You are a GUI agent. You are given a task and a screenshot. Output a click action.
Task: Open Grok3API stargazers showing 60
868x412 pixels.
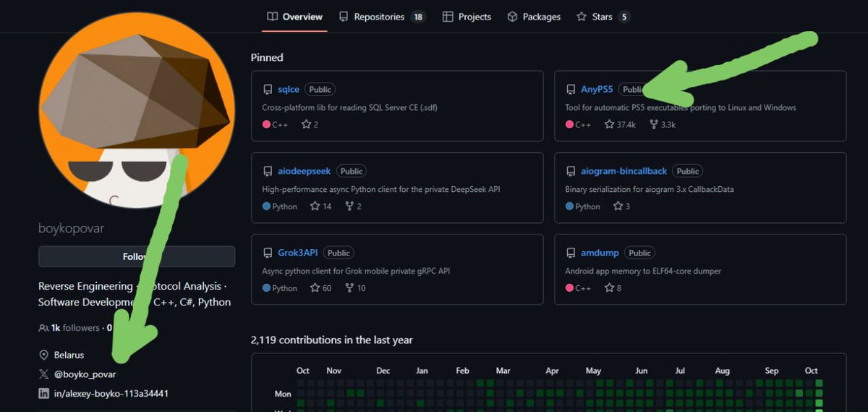pos(320,288)
